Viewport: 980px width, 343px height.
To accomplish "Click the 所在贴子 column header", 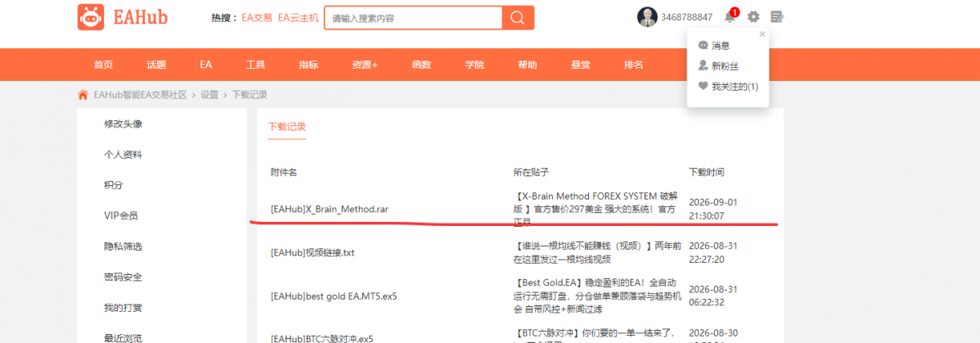I will [x=531, y=172].
